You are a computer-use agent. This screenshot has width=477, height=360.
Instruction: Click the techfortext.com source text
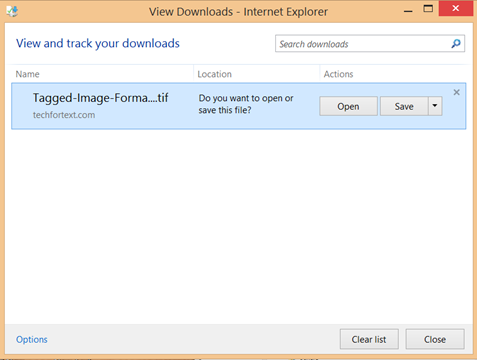click(x=64, y=115)
